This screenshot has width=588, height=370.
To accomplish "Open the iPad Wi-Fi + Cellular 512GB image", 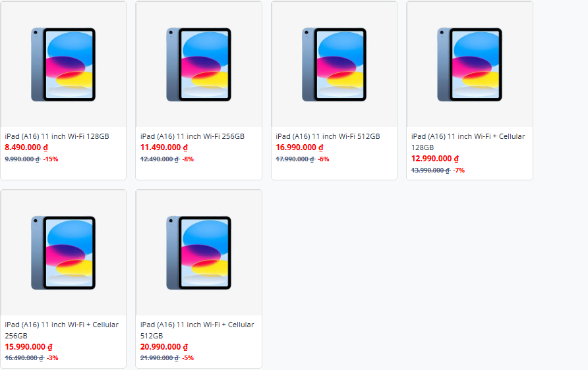I will click(x=198, y=253).
